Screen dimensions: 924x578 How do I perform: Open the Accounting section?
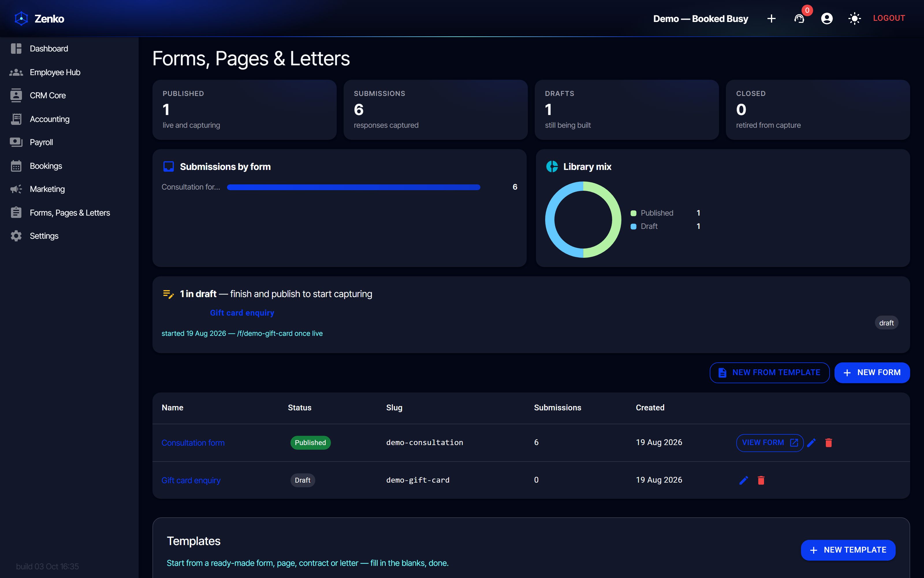(x=69, y=119)
